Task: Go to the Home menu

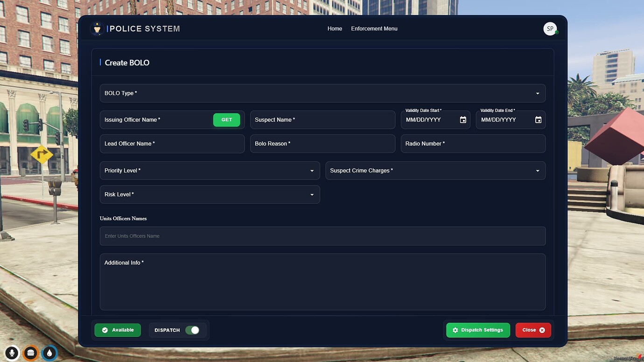Action: coord(335,29)
